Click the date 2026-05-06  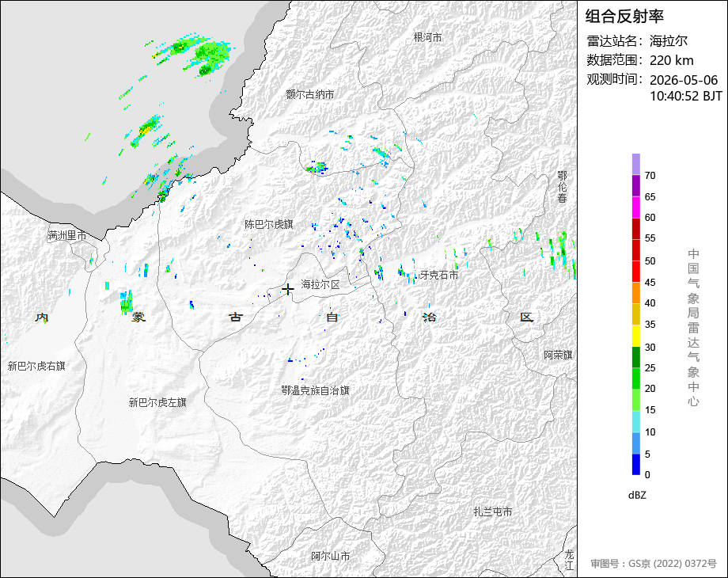pyautogui.click(x=684, y=80)
